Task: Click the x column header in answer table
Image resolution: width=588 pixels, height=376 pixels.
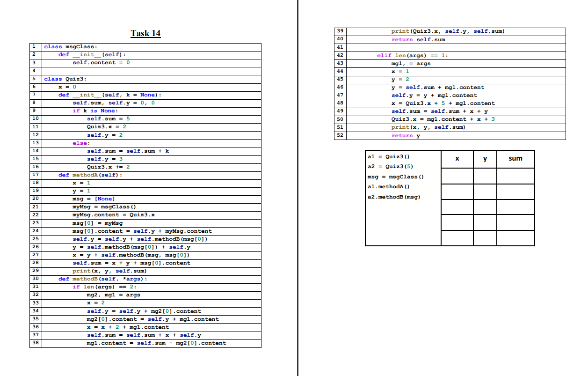Action: (x=457, y=159)
